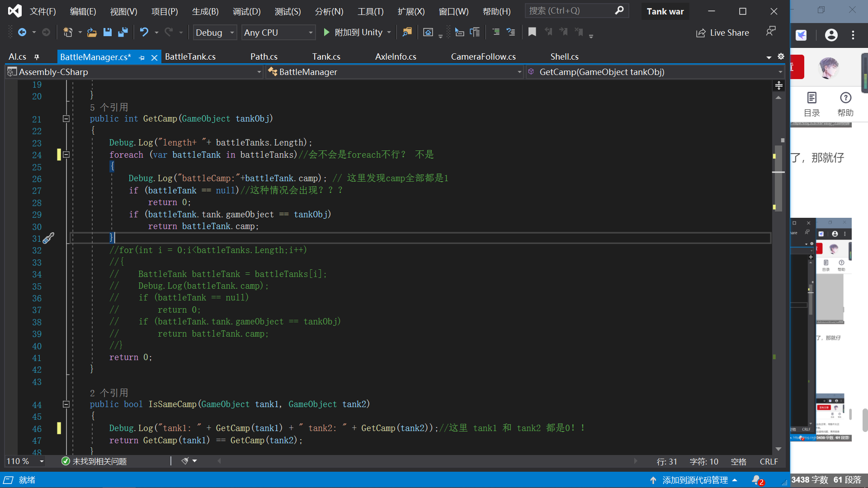Screen dimensions: 868x488
Task: Collapse the GetCamp method at line 21
Action: pos(66,118)
